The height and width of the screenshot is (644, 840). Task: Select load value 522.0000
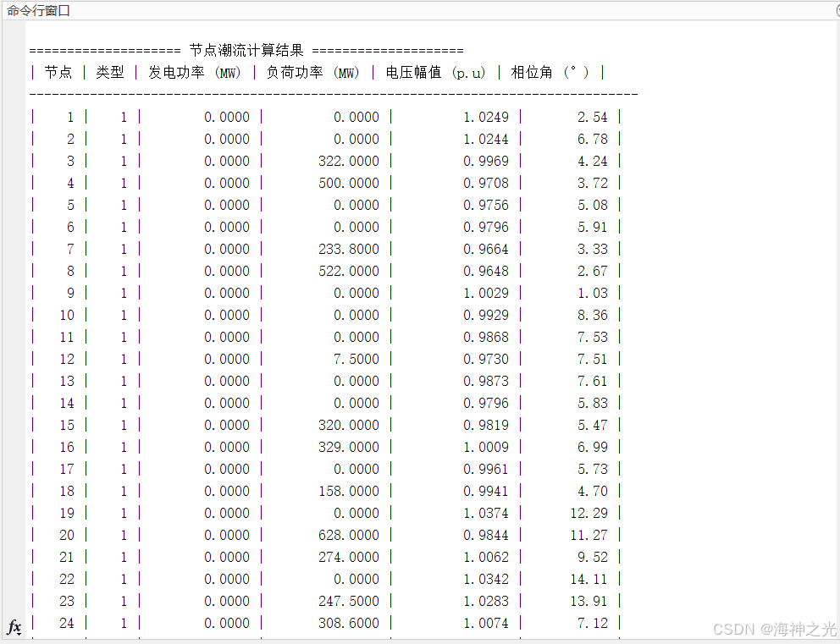click(349, 271)
